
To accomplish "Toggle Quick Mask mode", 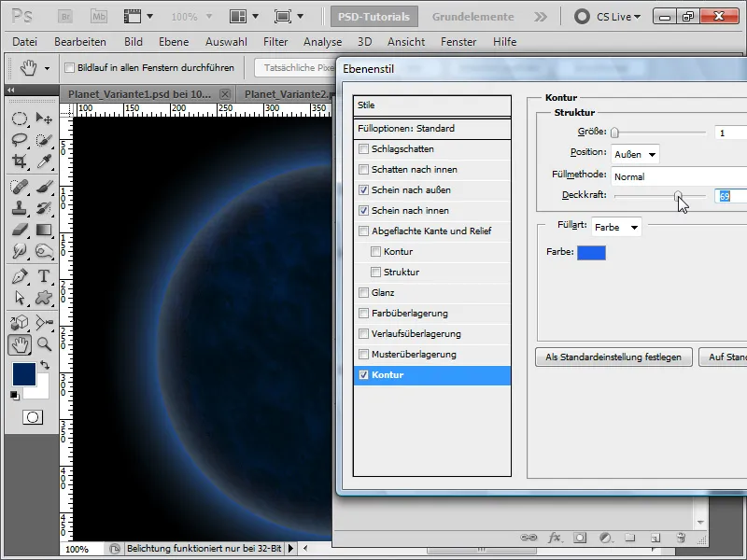I will click(x=33, y=417).
